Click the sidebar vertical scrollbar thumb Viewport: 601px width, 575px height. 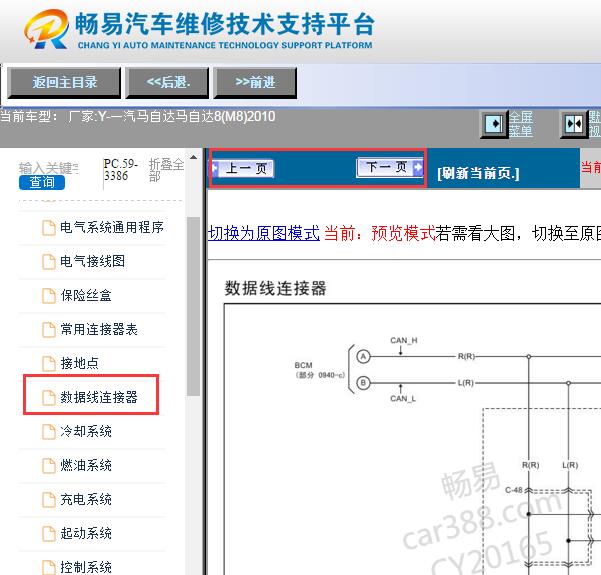[x=194, y=306]
